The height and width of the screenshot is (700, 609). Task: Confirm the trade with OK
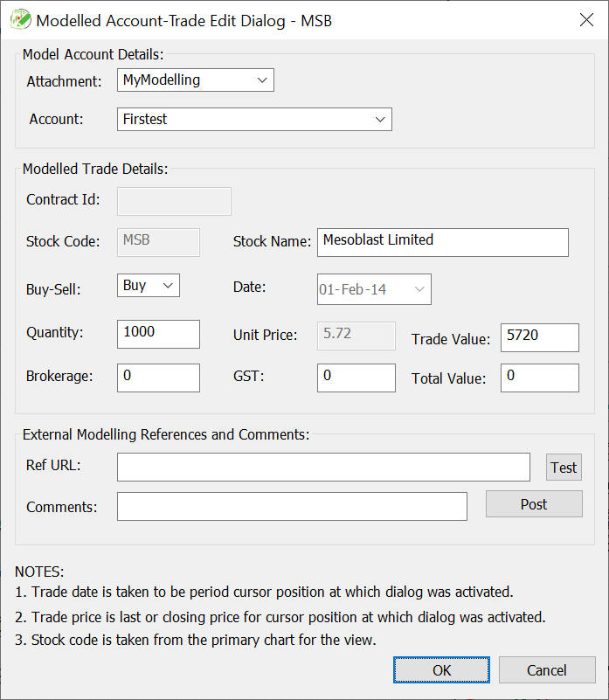pyautogui.click(x=441, y=669)
